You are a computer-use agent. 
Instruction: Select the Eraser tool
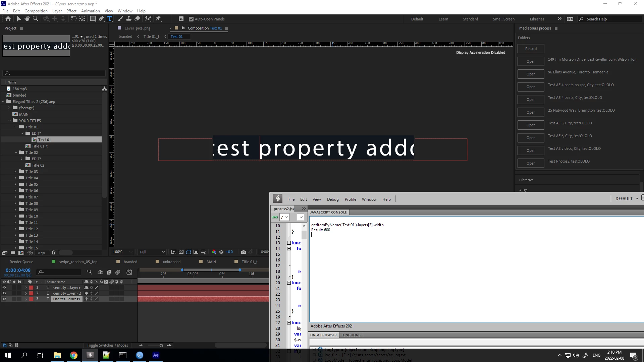point(137,19)
